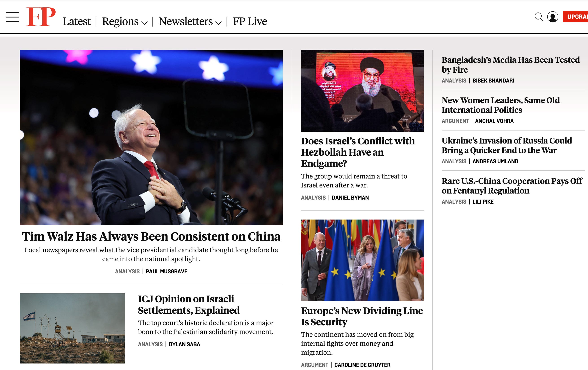The width and height of the screenshot is (588, 370).
Task: Click the red Upgrade button
Action: coord(575,17)
